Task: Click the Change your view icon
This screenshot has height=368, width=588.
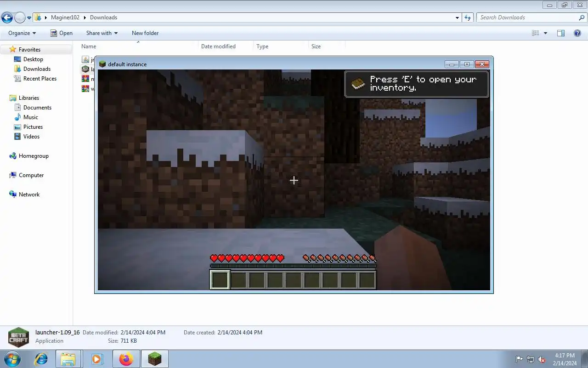Action: [x=535, y=33]
